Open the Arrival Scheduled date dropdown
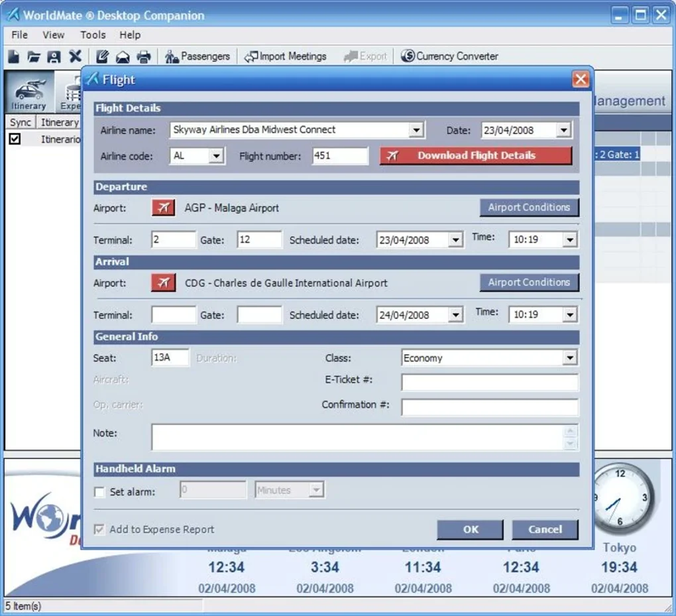The width and height of the screenshot is (676, 616). pyautogui.click(x=455, y=315)
